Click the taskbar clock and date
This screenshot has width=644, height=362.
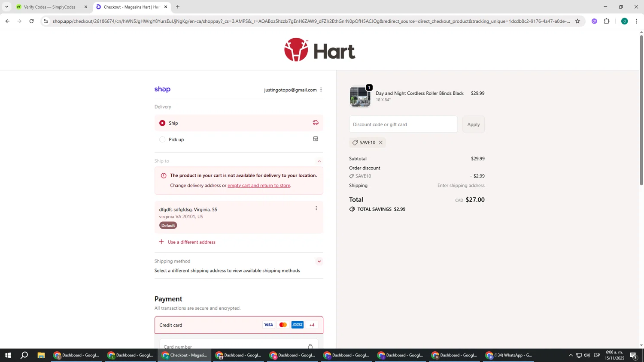pos(614,355)
